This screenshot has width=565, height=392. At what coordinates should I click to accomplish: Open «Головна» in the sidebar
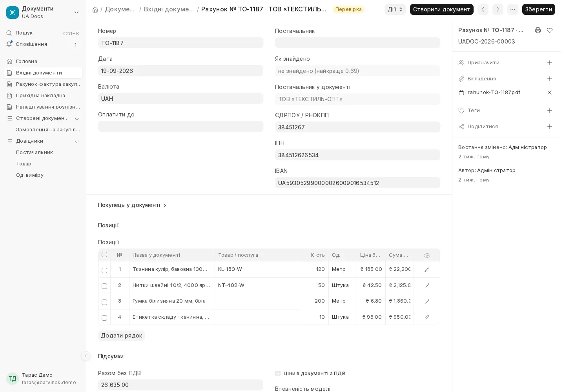[43, 62]
